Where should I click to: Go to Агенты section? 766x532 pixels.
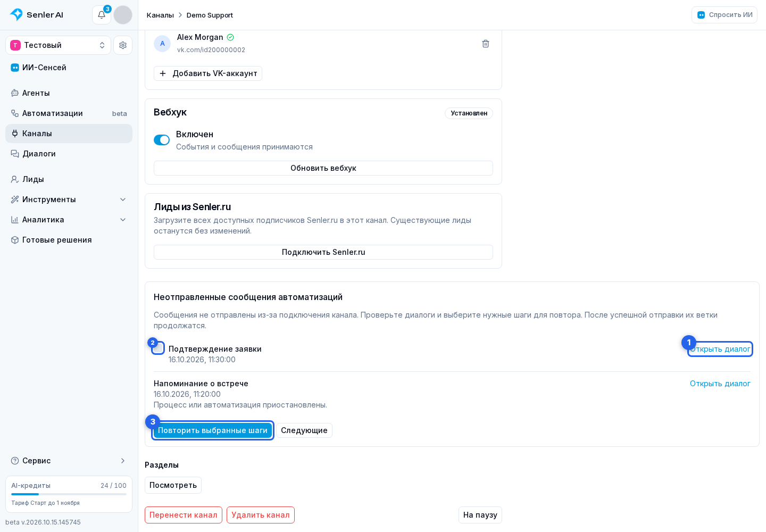tap(69, 93)
